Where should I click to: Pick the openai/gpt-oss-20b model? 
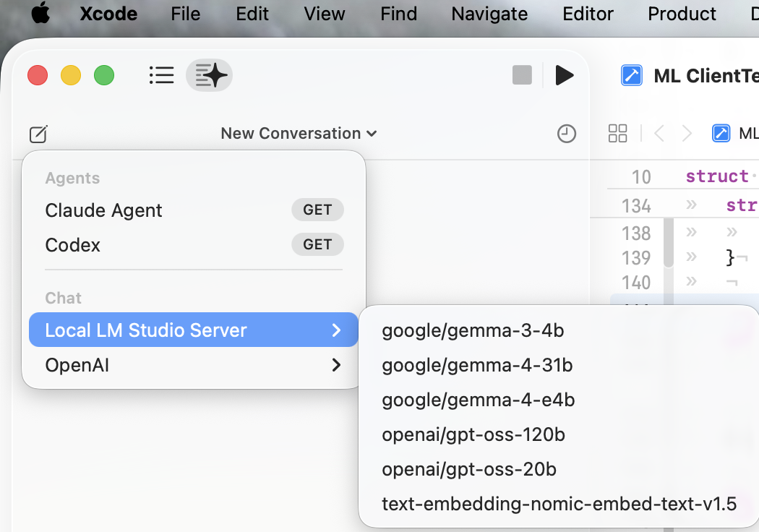(469, 469)
